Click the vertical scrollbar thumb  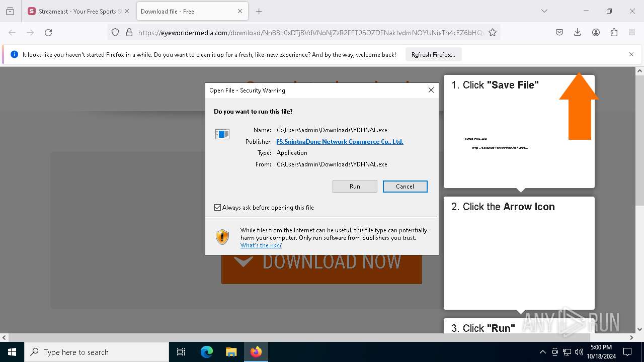coord(639,141)
